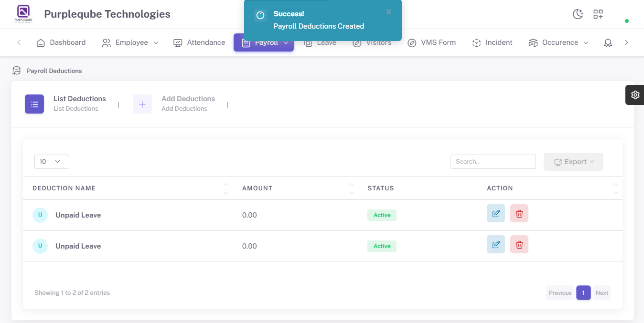644x323 pixels.
Task: Open the entries-per-page dropdown showing 10
Action: point(52,162)
